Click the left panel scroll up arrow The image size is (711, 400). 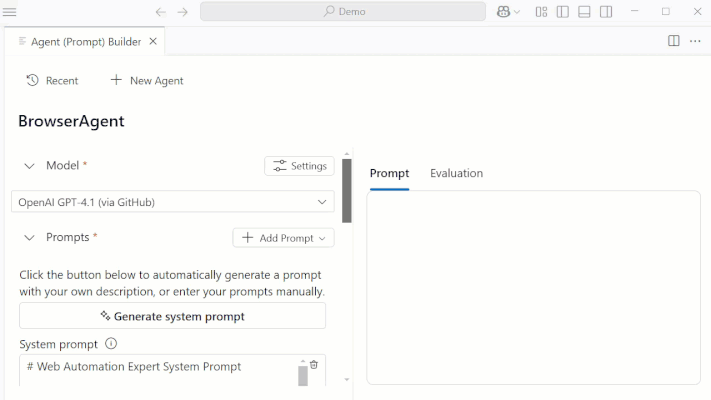pos(347,154)
